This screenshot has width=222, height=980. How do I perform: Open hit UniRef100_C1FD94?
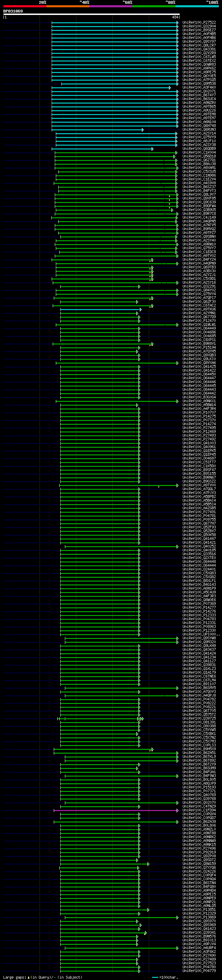199,811
